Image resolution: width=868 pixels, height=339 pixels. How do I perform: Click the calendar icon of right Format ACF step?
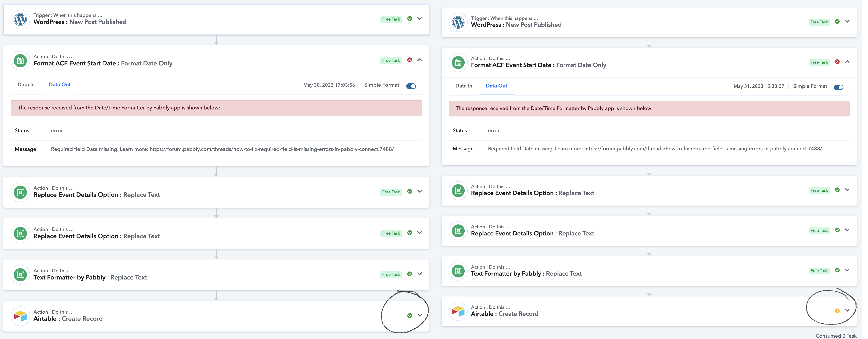click(x=458, y=62)
